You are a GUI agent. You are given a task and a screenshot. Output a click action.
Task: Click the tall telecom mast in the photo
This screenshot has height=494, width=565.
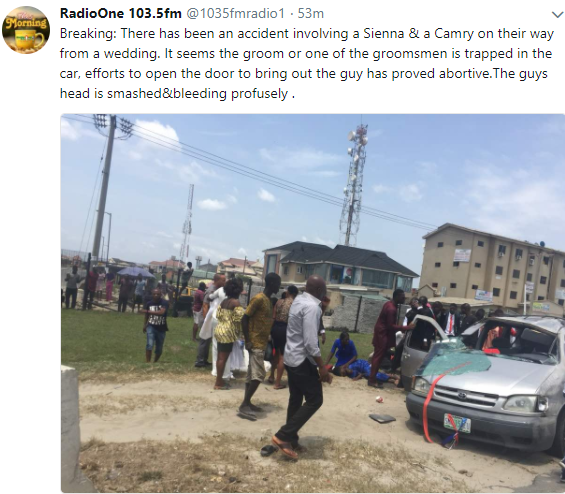coord(354,185)
